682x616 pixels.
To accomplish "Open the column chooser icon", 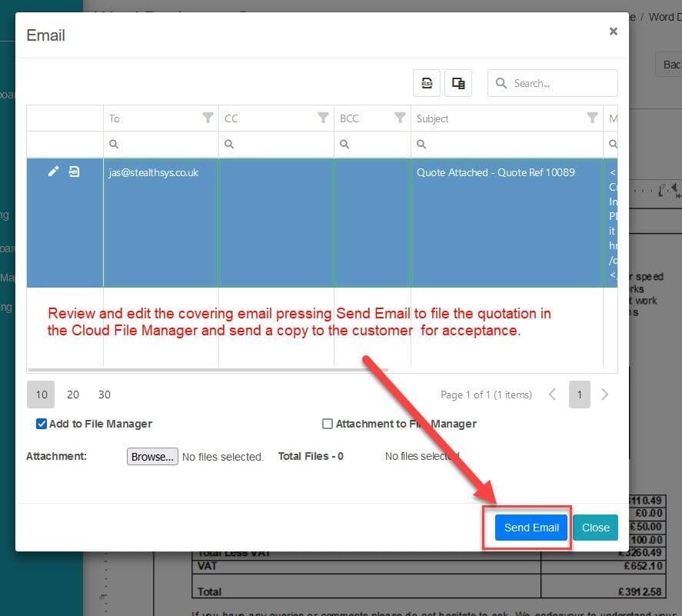I will 458,83.
